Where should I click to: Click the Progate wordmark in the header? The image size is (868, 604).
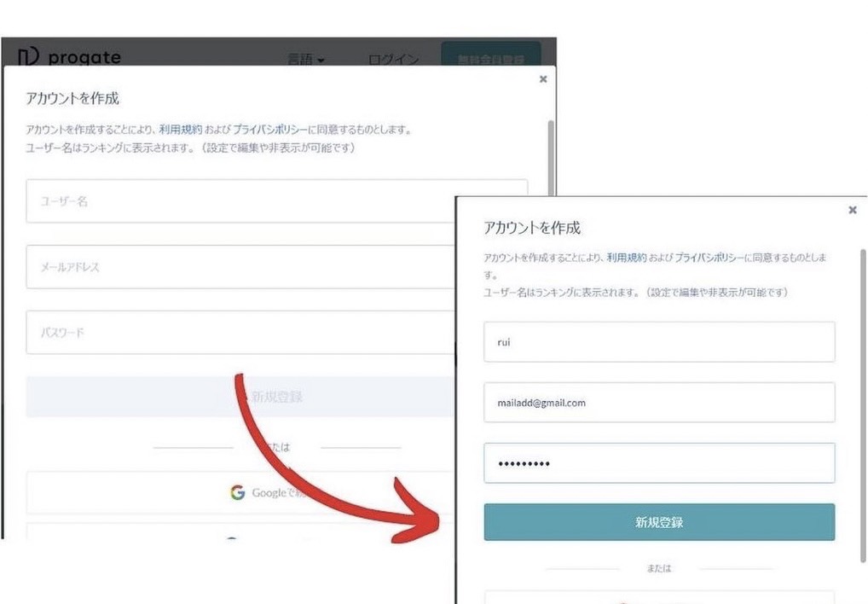[x=85, y=57]
